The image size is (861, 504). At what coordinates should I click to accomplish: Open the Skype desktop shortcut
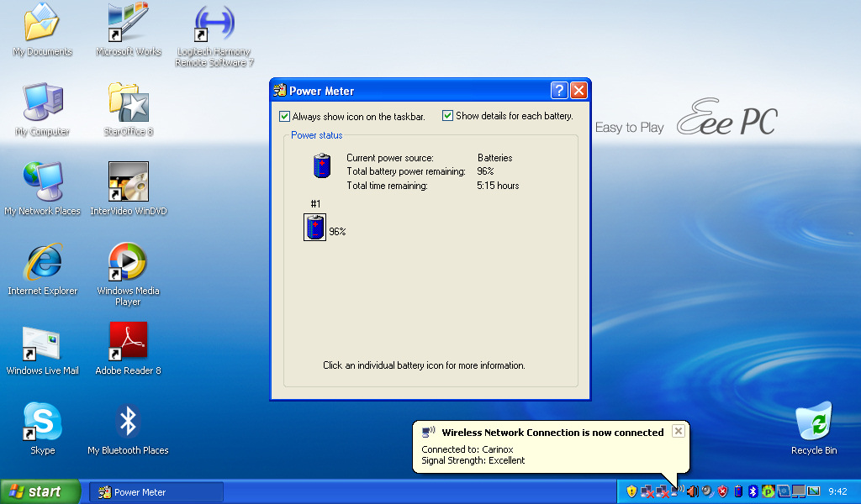point(42,422)
